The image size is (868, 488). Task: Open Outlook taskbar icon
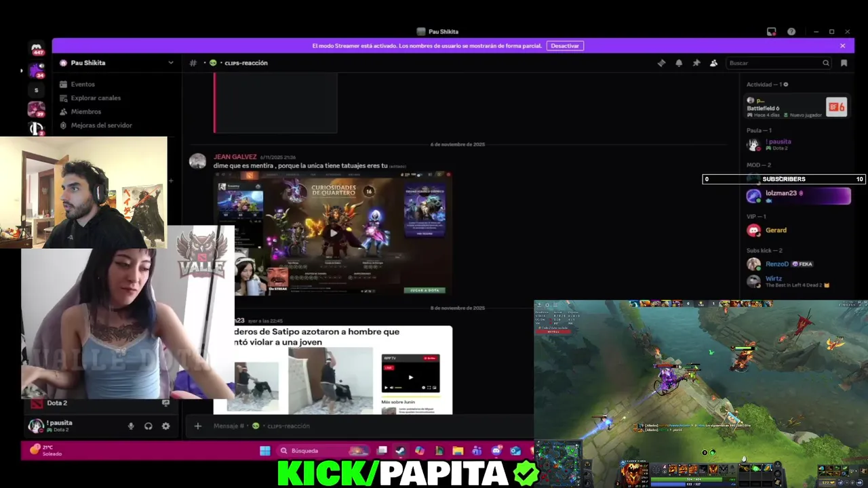tap(515, 451)
